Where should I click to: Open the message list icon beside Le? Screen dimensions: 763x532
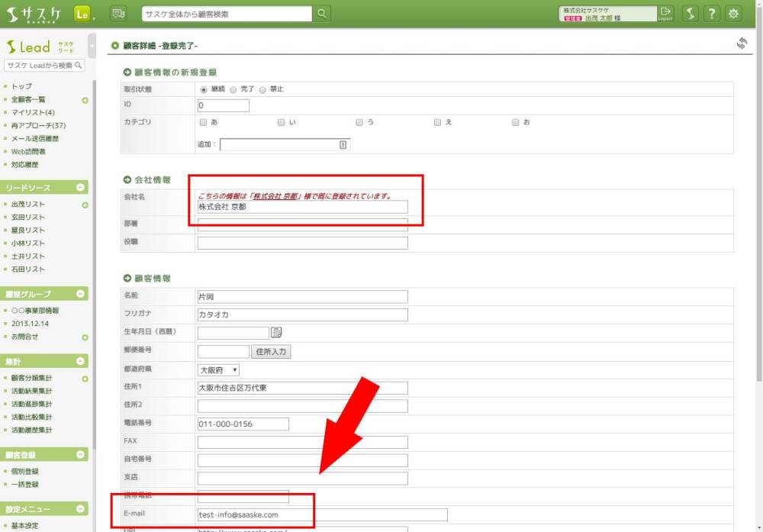[x=118, y=14]
